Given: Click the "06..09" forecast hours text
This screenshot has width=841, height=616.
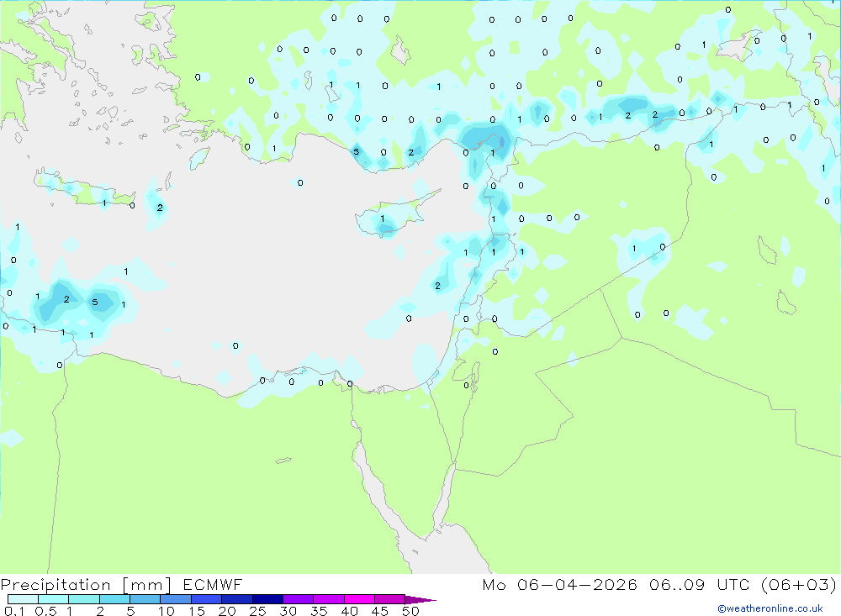Looking at the screenshot, I should (677, 584).
